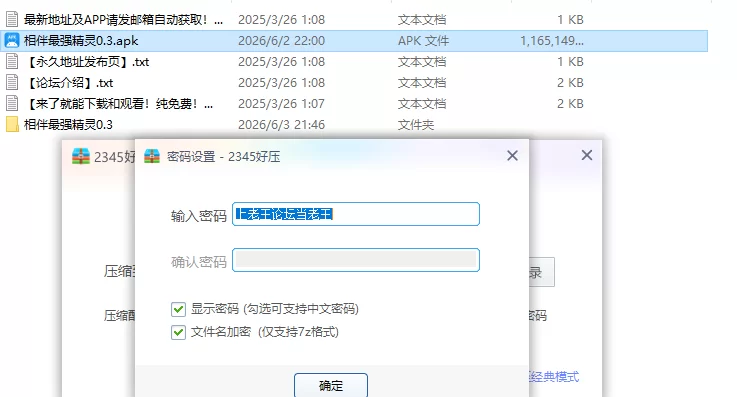Toggle the 文件名加密 checkbox
Screen dimensions: 737x397
[178, 332]
